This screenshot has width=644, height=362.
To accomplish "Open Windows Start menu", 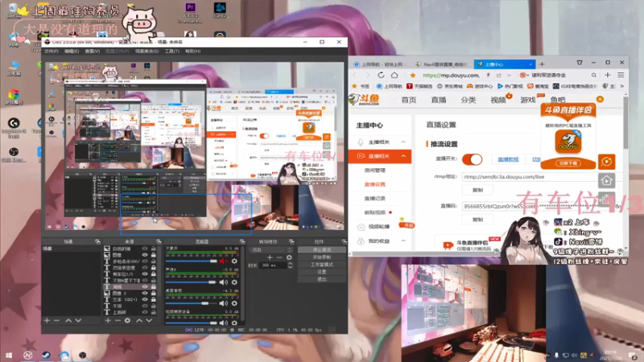I will click(9, 355).
